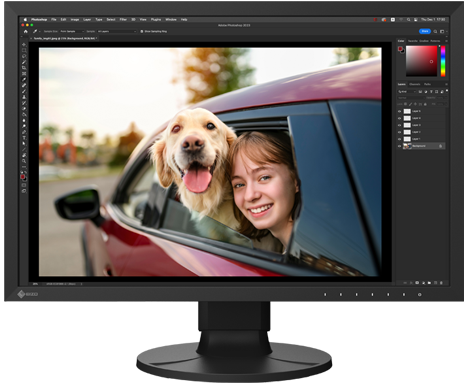
Task: Select the Layer 3 thumbnail
Action: click(407, 125)
